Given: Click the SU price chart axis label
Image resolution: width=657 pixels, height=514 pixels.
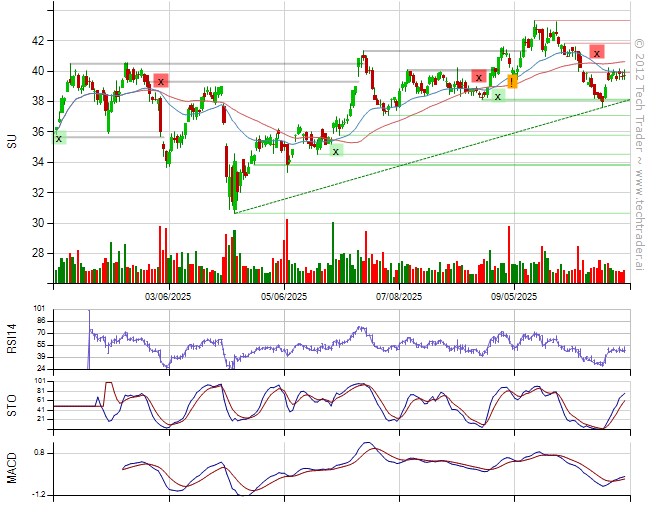Looking at the screenshot, I should click(12, 141).
